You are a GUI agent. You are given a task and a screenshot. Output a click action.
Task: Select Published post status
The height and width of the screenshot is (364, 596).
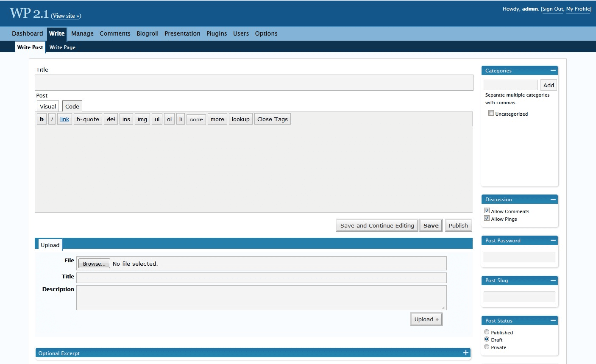tap(487, 332)
